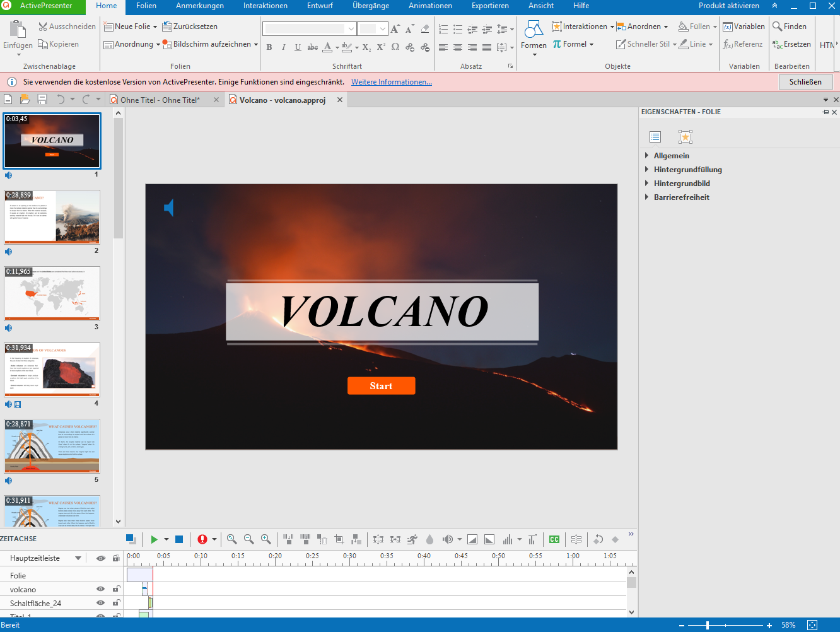
Task: Click the closed caption CC icon
Action: 554,539
